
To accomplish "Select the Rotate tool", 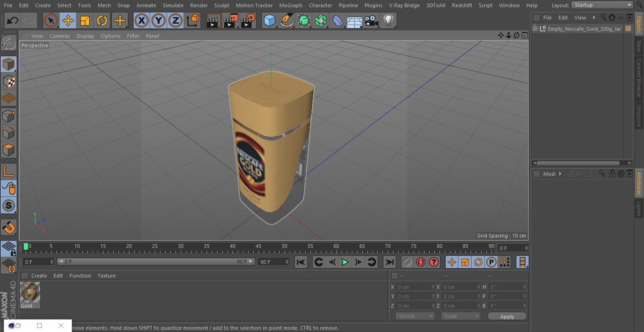I will click(102, 21).
